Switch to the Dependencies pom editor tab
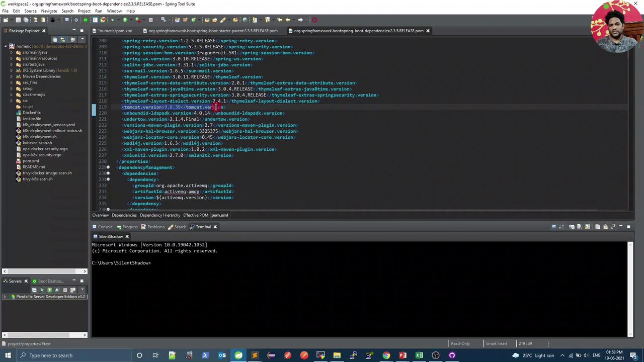 [x=124, y=215]
